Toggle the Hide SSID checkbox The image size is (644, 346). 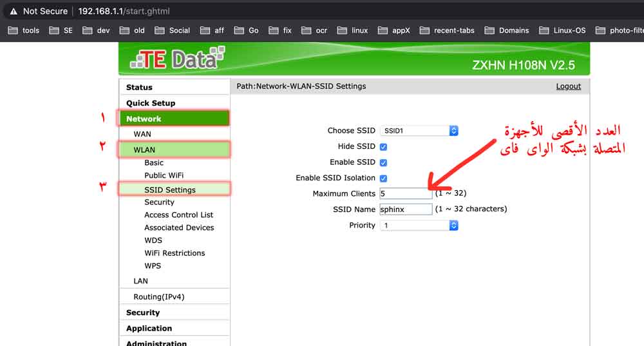tap(384, 147)
